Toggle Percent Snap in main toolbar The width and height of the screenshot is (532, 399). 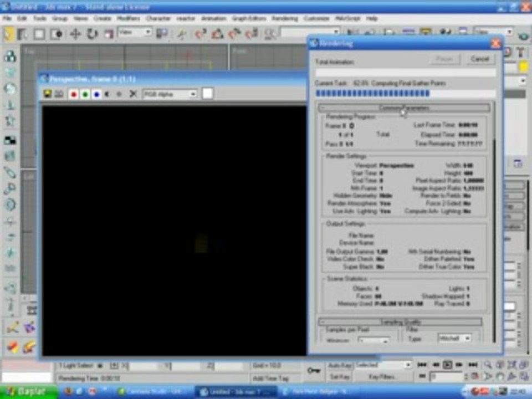click(234, 34)
